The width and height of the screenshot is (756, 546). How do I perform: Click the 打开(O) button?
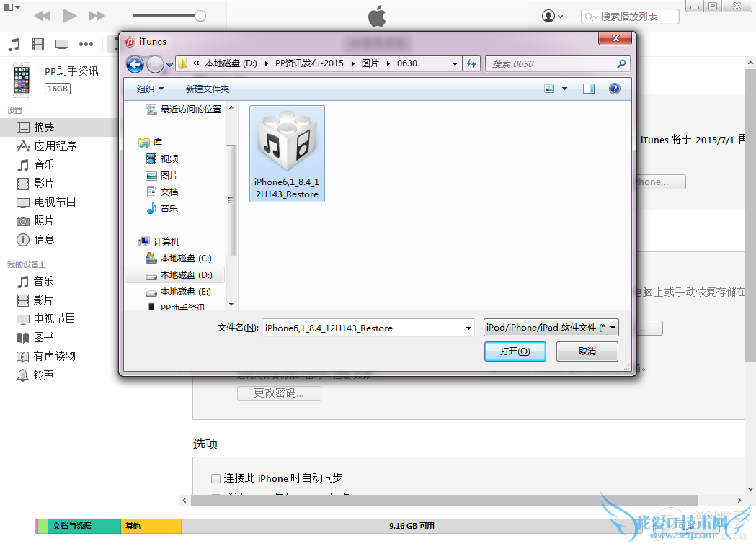[x=515, y=352]
